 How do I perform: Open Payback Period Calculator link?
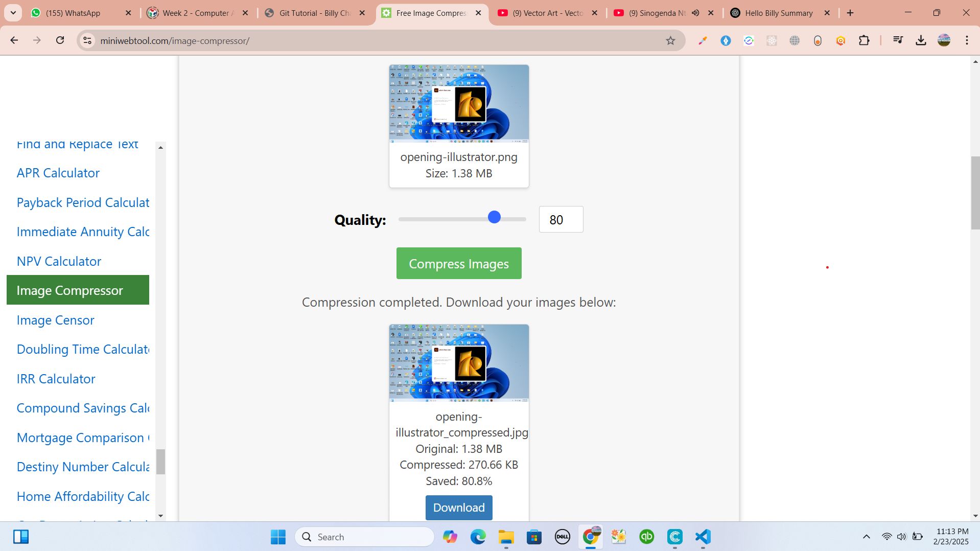click(x=83, y=202)
